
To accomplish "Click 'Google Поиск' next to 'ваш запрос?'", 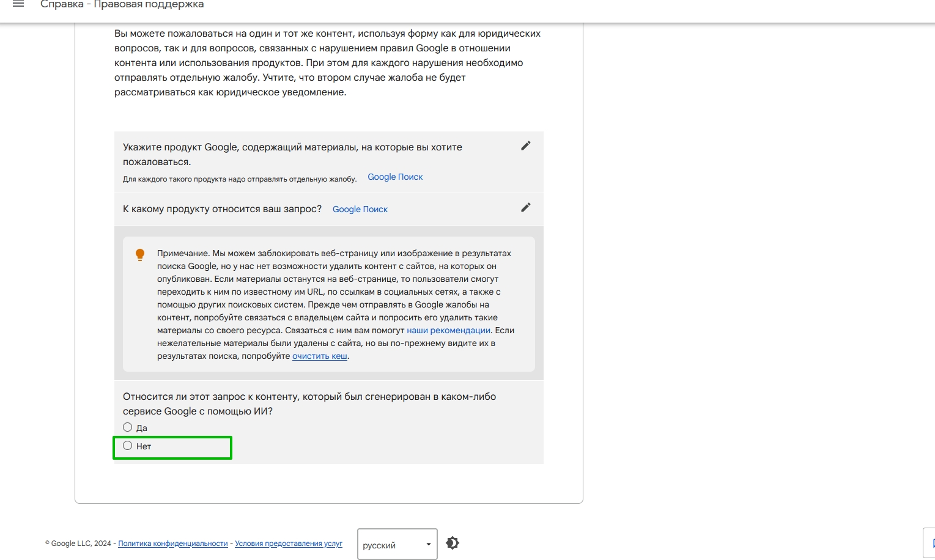I will click(x=360, y=209).
